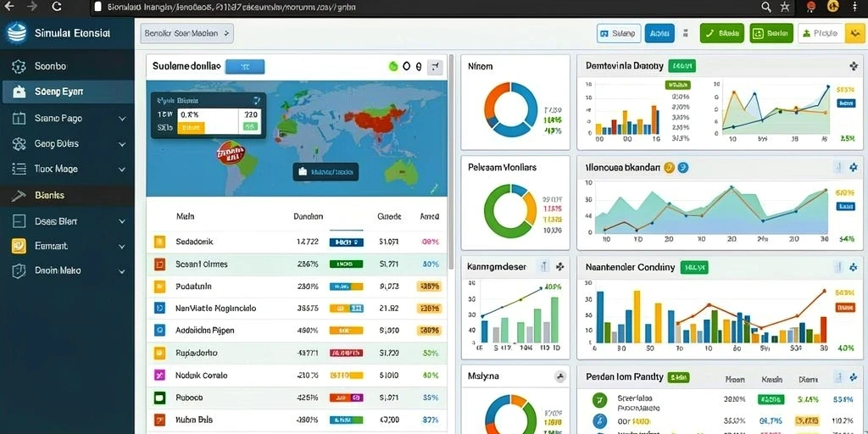Expand the Geng Bulets sidebar section
868x434 pixels.
click(x=122, y=144)
